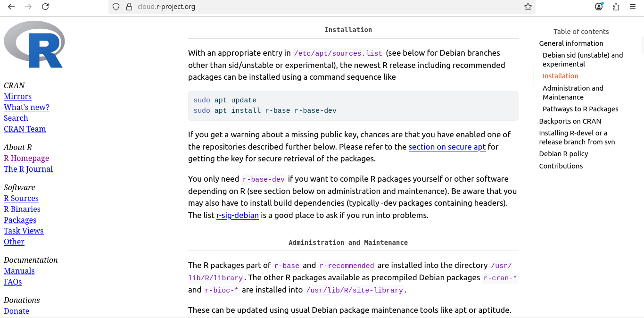Reload the page with the refresh icon
Screen dimensions: 644x318
[45, 7]
